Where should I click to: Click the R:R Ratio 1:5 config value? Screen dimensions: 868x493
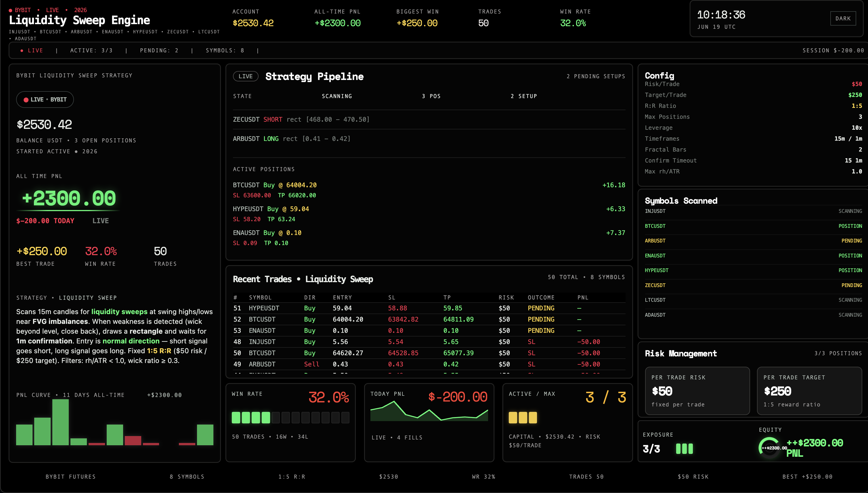[x=857, y=106]
